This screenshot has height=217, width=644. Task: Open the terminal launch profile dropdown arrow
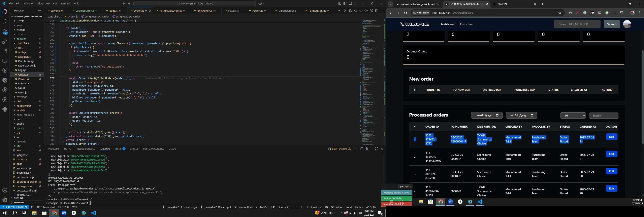point(357,149)
